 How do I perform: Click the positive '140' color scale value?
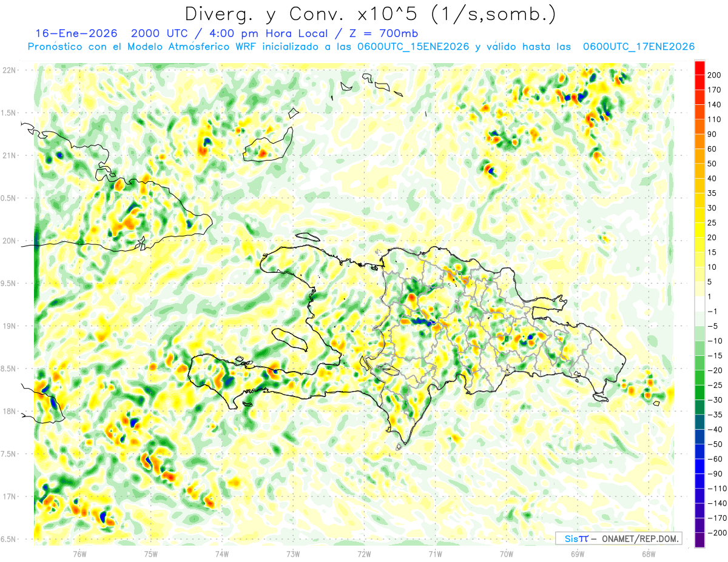pyautogui.click(x=715, y=104)
